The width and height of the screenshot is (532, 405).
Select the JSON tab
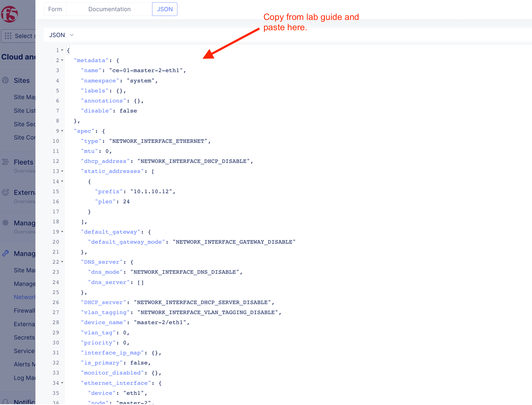pos(164,9)
